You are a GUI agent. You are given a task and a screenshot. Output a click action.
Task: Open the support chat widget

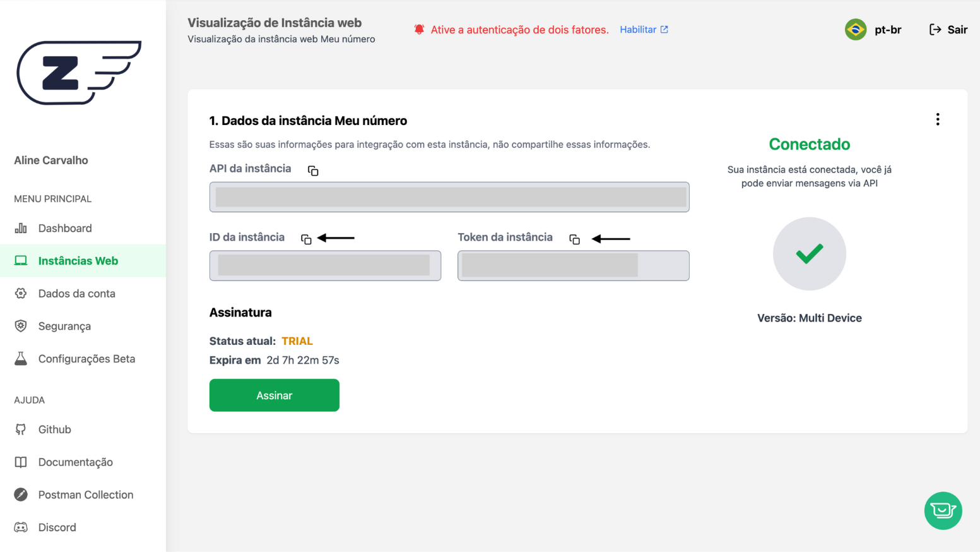pos(943,510)
